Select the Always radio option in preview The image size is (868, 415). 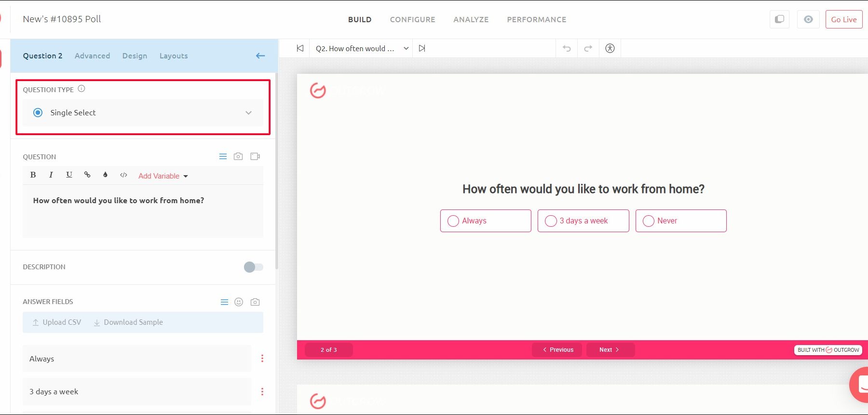pyautogui.click(x=453, y=221)
